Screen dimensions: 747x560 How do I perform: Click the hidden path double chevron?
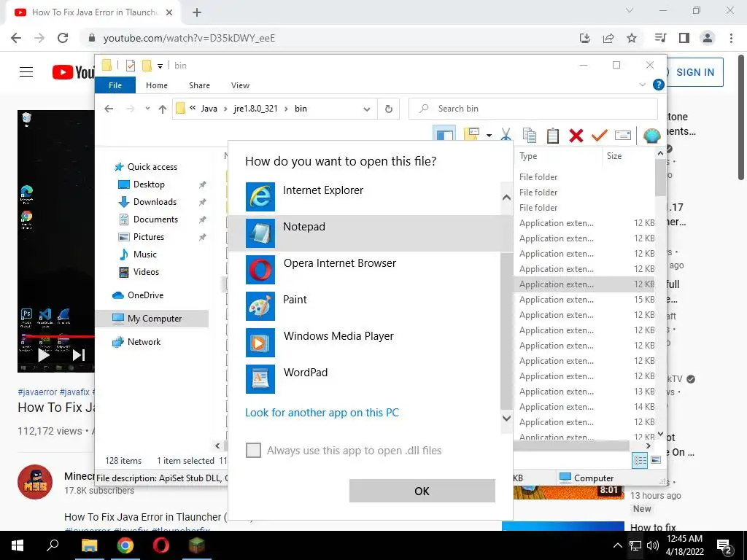(193, 108)
